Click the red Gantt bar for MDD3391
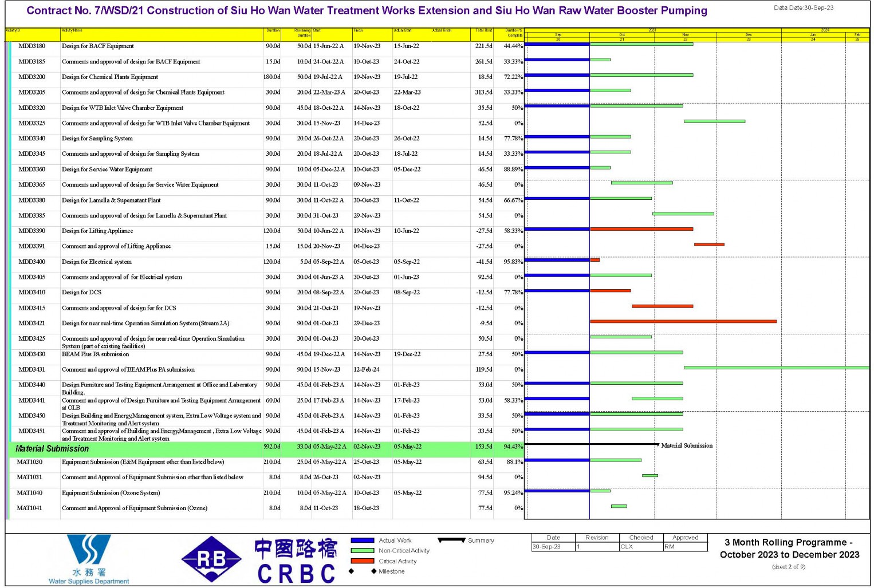 click(x=709, y=244)
